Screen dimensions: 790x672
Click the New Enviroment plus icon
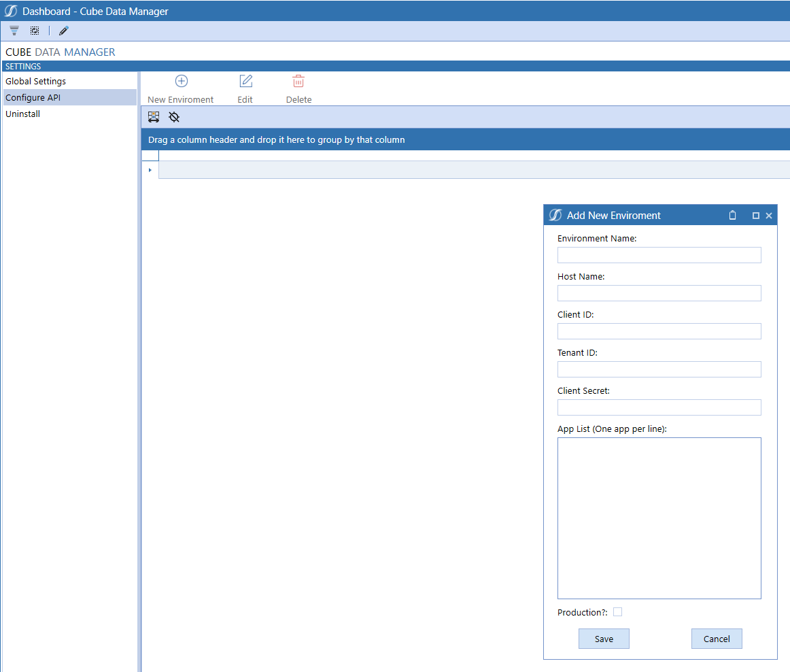click(181, 80)
